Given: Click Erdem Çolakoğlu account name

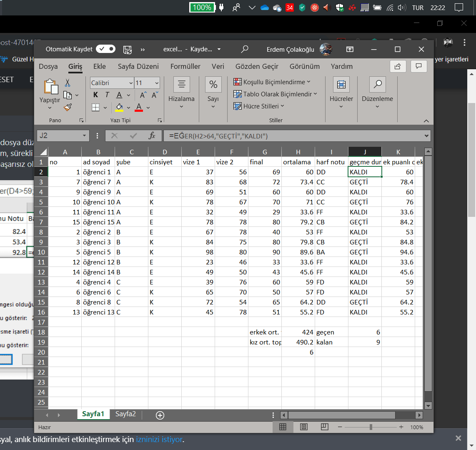Looking at the screenshot, I should [291, 50].
